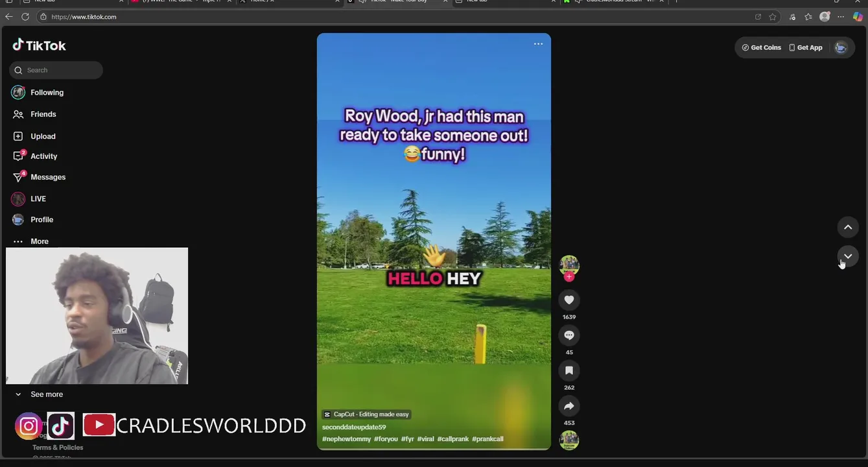The height and width of the screenshot is (467, 868).
Task: Click the Messages paper-plane icon
Action: (x=18, y=177)
